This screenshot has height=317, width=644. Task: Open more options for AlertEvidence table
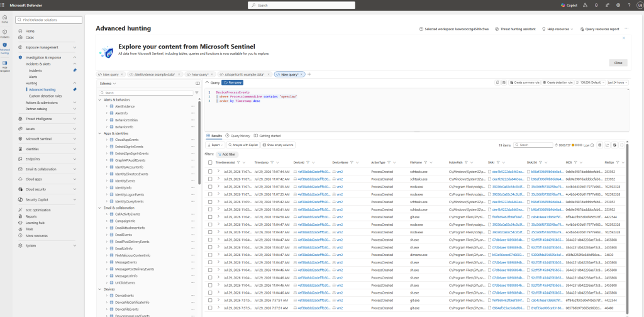(x=192, y=106)
